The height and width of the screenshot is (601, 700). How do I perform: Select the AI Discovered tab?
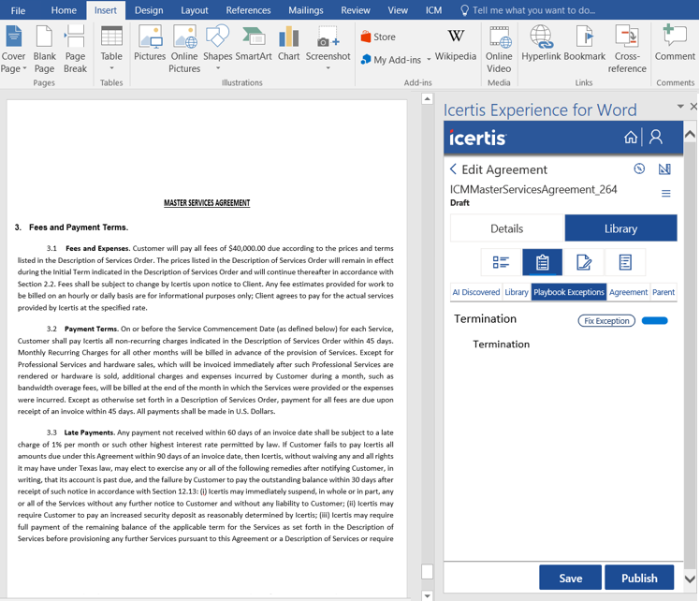pyautogui.click(x=476, y=292)
